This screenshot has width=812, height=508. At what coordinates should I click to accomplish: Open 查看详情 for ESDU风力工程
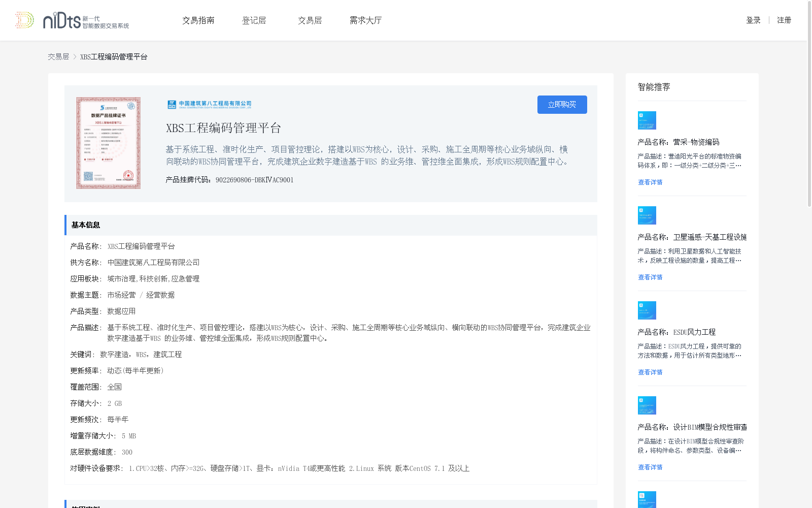coord(650,372)
